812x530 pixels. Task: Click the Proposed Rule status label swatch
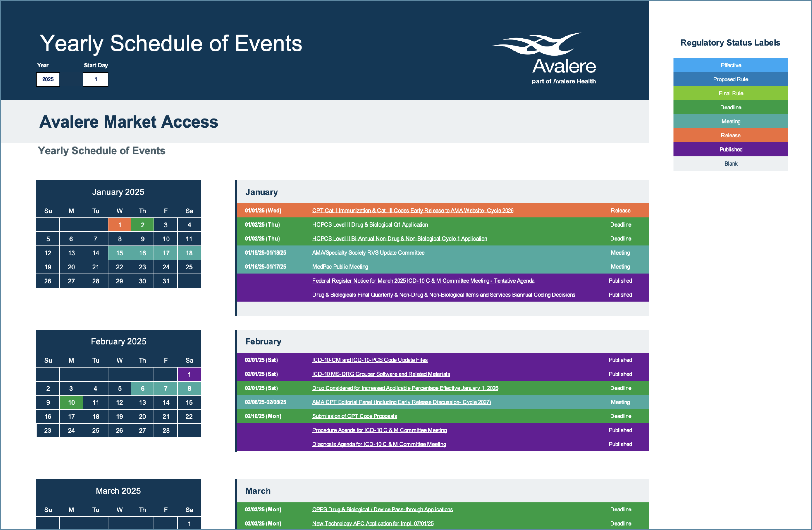click(730, 79)
